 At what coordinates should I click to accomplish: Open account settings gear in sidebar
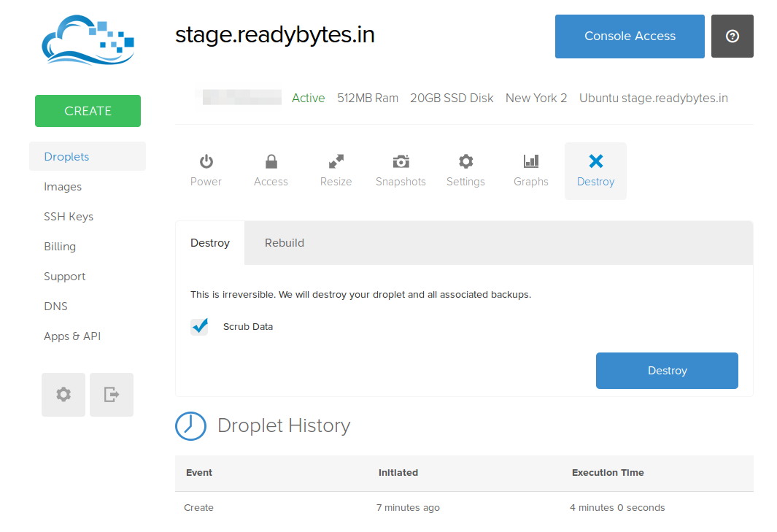pyautogui.click(x=63, y=395)
